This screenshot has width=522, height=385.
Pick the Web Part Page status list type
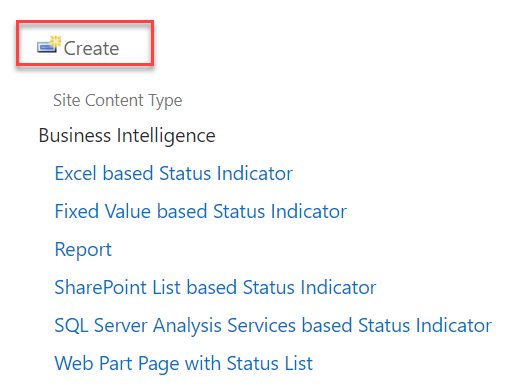[184, 363]
